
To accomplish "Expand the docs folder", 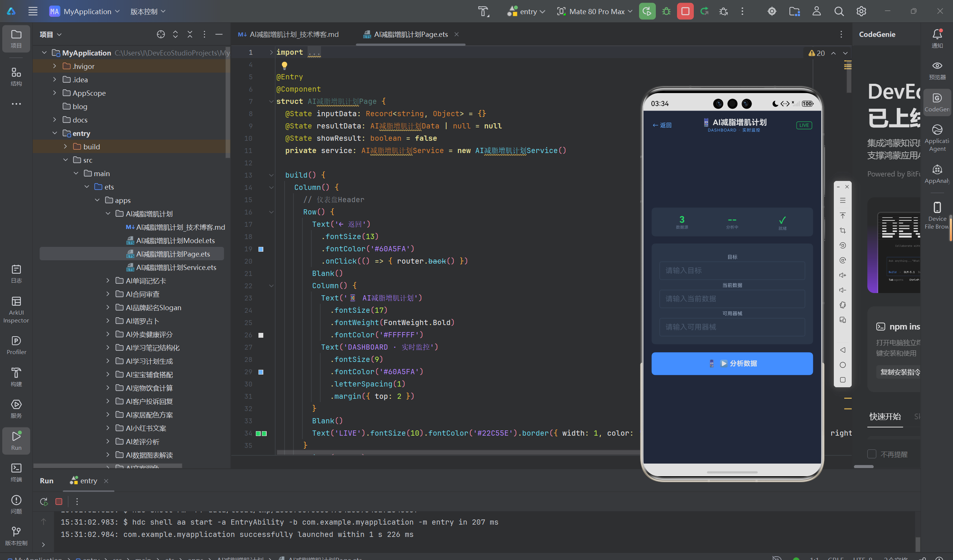I will click(54, 120).
